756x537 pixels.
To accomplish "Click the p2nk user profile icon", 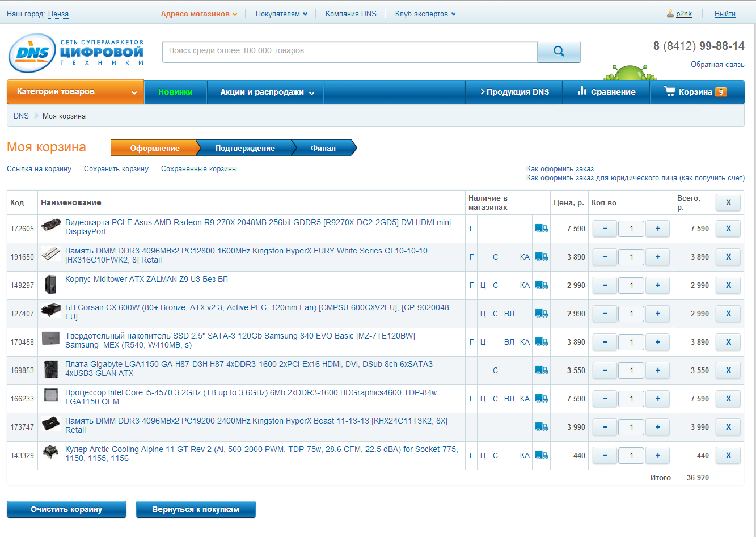I will (670, 14).
